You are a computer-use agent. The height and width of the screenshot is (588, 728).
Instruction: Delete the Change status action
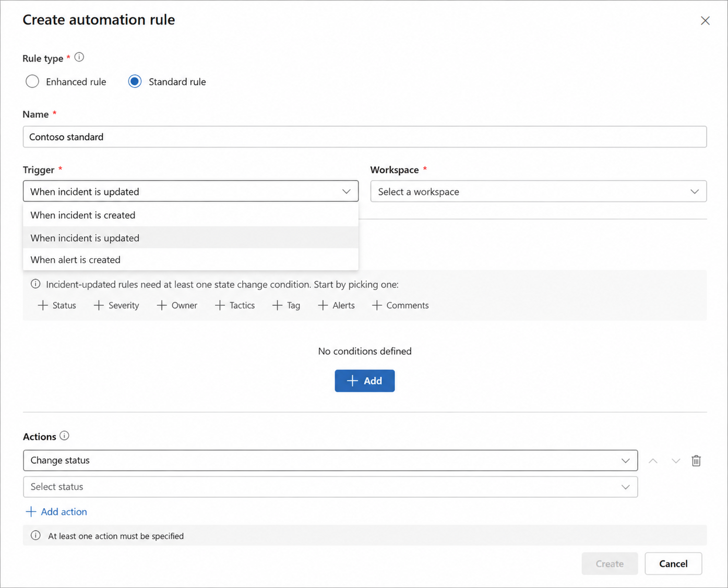tap(696, 461)
